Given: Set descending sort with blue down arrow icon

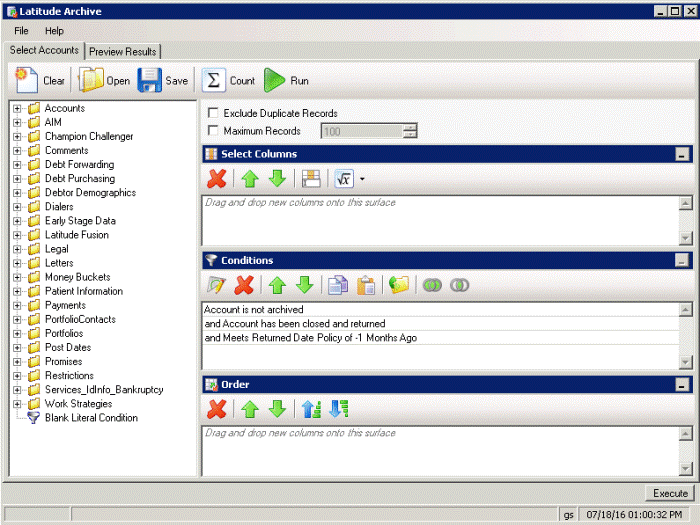Looking at the screenshot, I should [338, 409].
